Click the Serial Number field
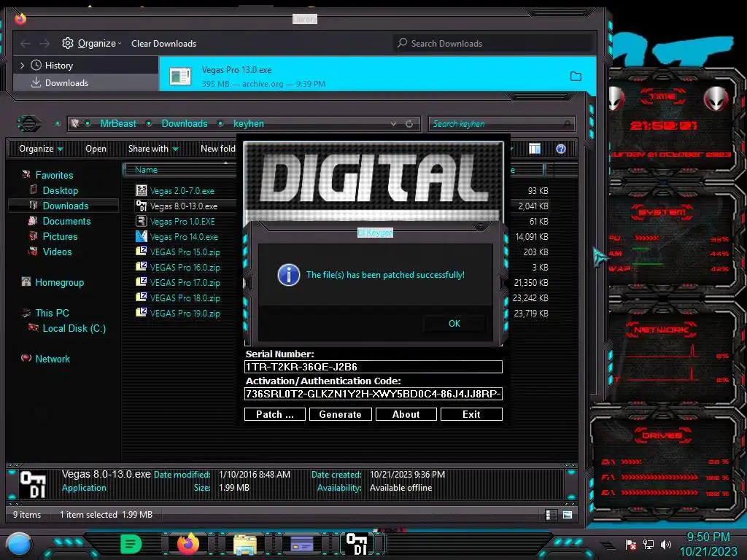 click(373, 367)
